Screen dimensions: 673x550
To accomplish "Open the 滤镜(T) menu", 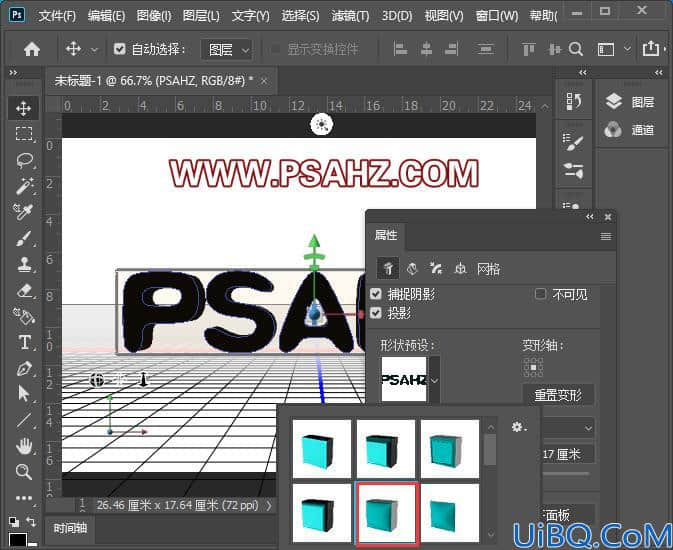I will click(x=350, y=16).
